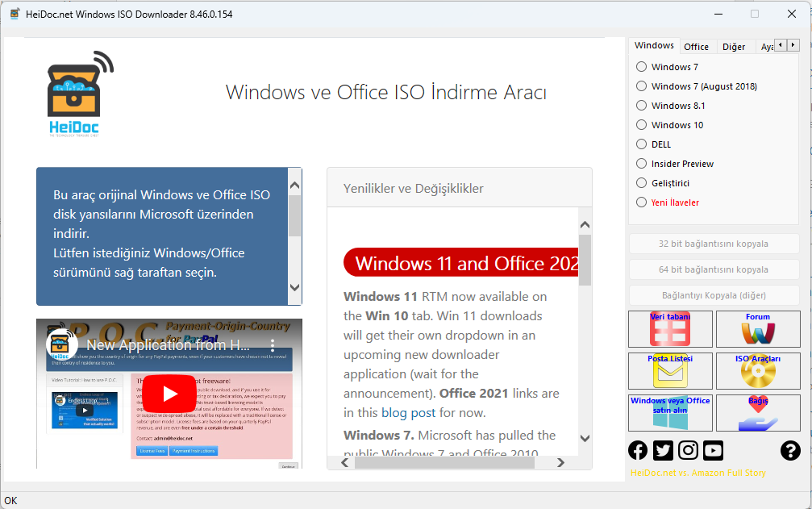Click Bağlantıyı Kopyala (diğer) button
Viewport: 812px width, 509px height.
pyautogui.click(x=714, y=295)
